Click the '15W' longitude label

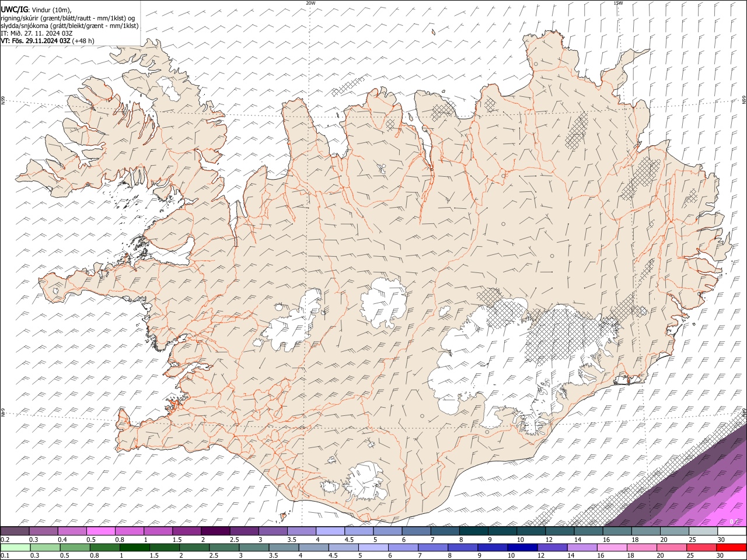pos(617,3)
